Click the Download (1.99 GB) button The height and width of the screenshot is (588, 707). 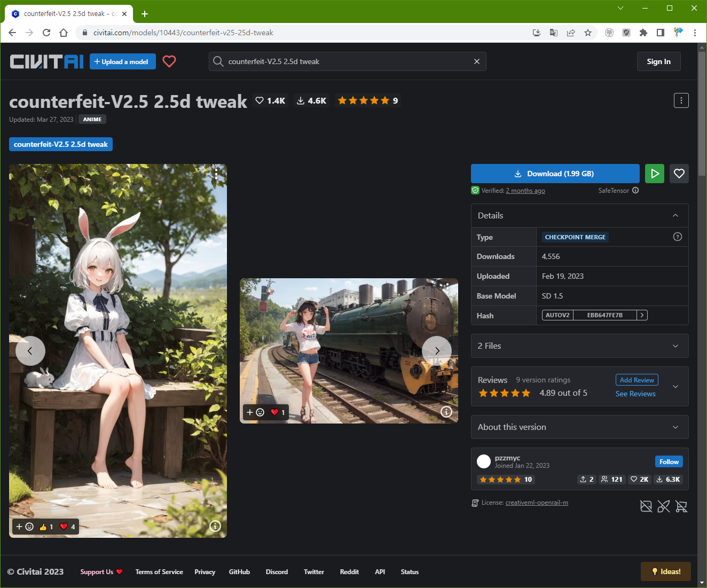click(555, 174)
